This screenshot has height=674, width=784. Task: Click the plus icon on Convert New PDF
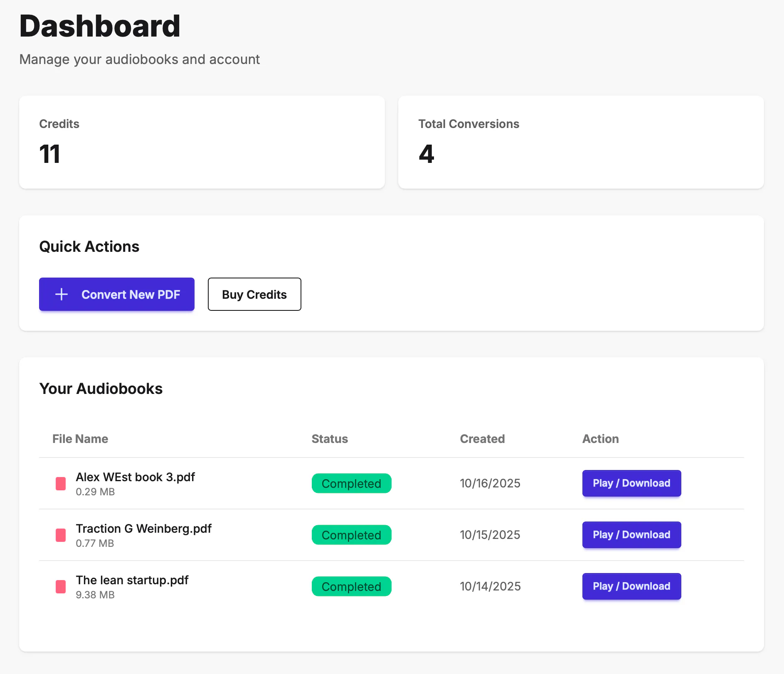click(x=62, y=294)
